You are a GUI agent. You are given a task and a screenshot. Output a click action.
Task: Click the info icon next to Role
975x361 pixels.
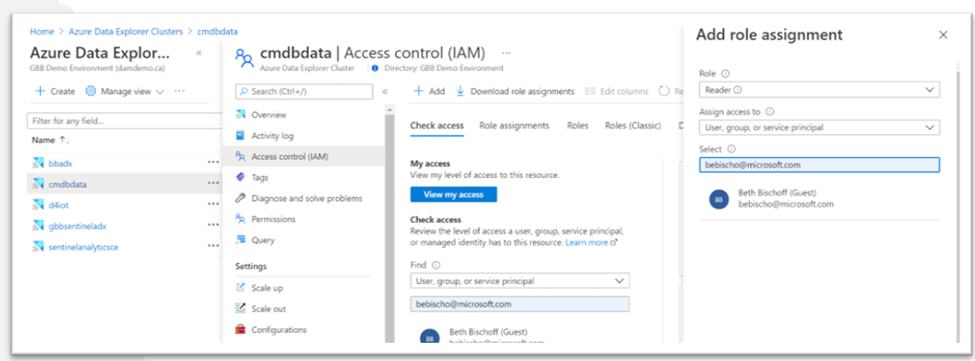(x=726, y=73)
